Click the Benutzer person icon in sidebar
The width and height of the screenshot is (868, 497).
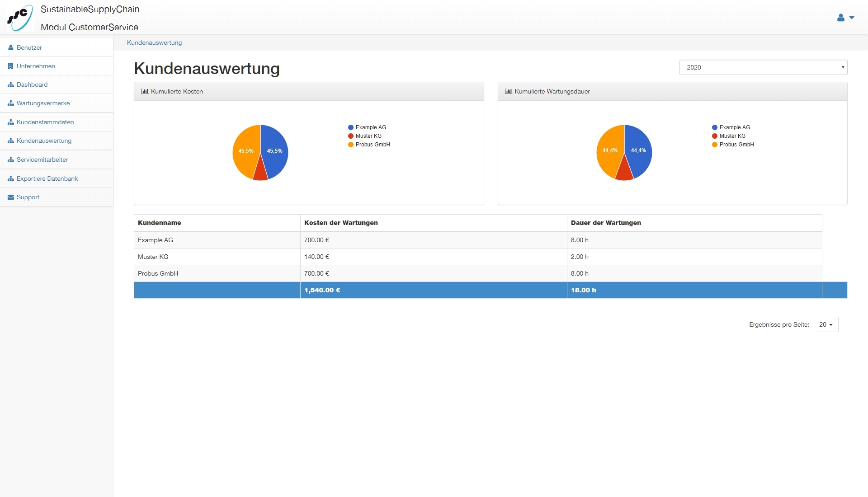(x=11, y=47)
